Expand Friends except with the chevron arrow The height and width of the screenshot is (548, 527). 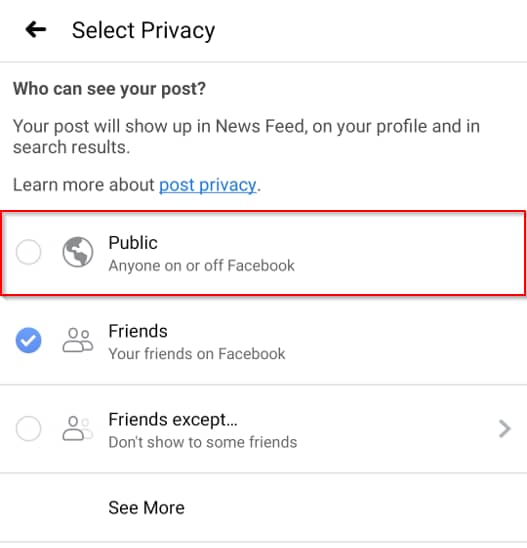pos(504,429)
